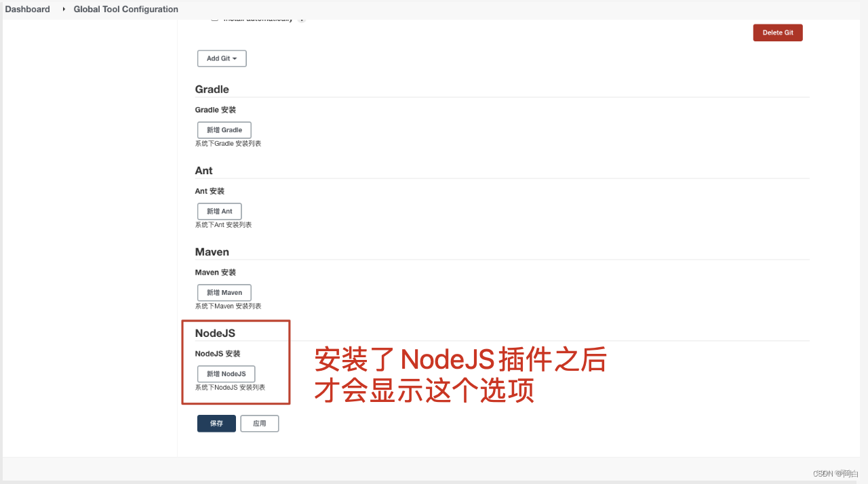Screen dimensions: 868x484
Task: Select the Maven section heading
Action: pyautogui.click(x=212, y=251)
